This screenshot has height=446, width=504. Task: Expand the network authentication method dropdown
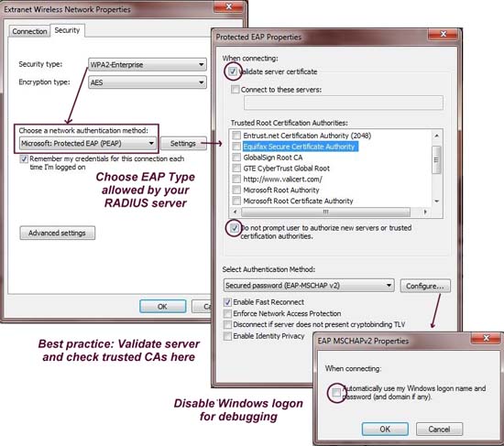coord(88,143)
